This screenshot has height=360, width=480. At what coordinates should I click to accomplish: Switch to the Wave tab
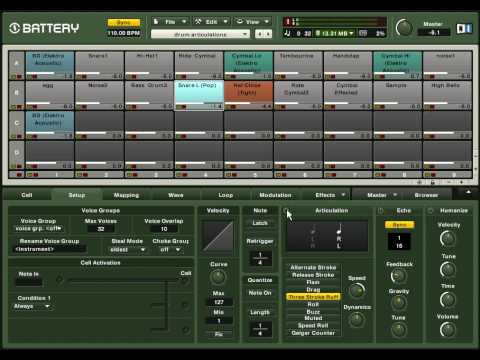tap(176, 195)
